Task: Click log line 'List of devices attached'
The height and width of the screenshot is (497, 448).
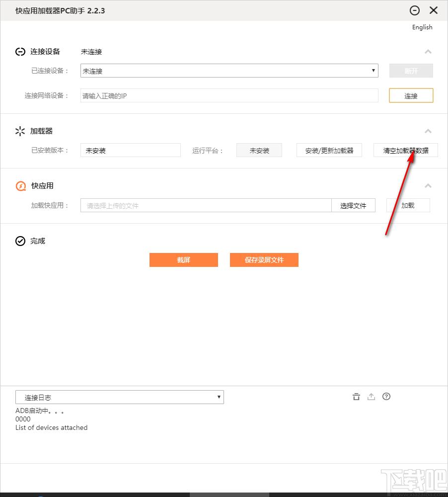Action: [x=51, y=427]
